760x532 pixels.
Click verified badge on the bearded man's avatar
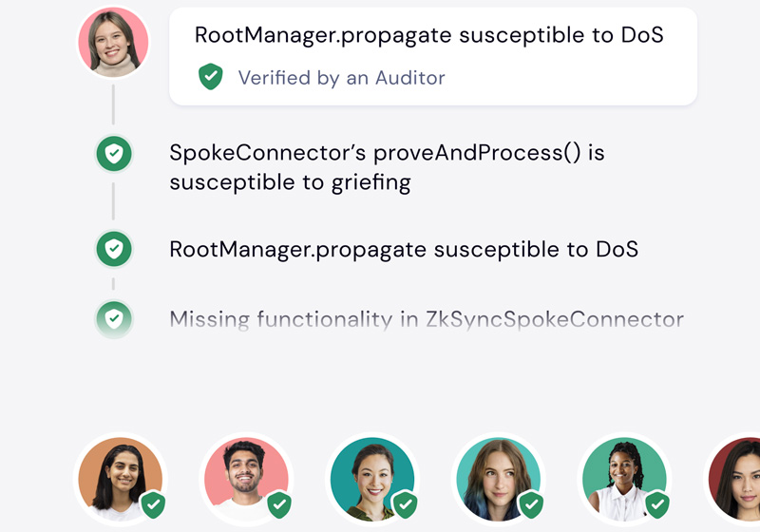tap(279, 504)
